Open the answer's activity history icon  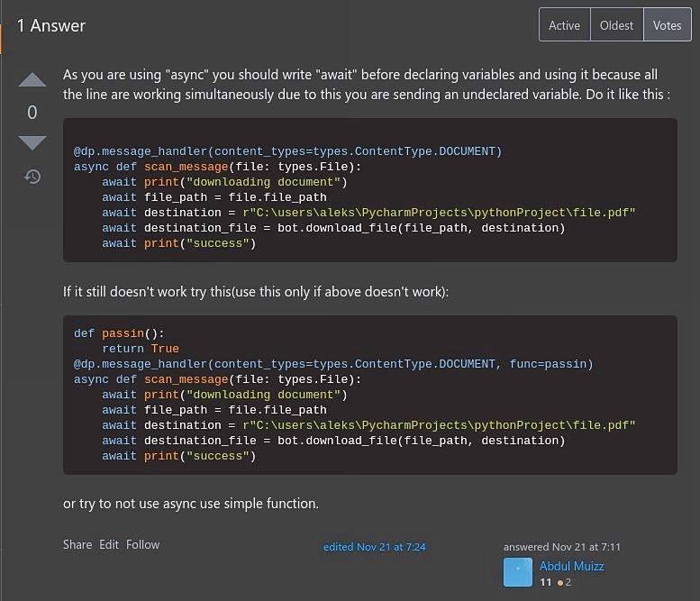click(x=32, y=177)
